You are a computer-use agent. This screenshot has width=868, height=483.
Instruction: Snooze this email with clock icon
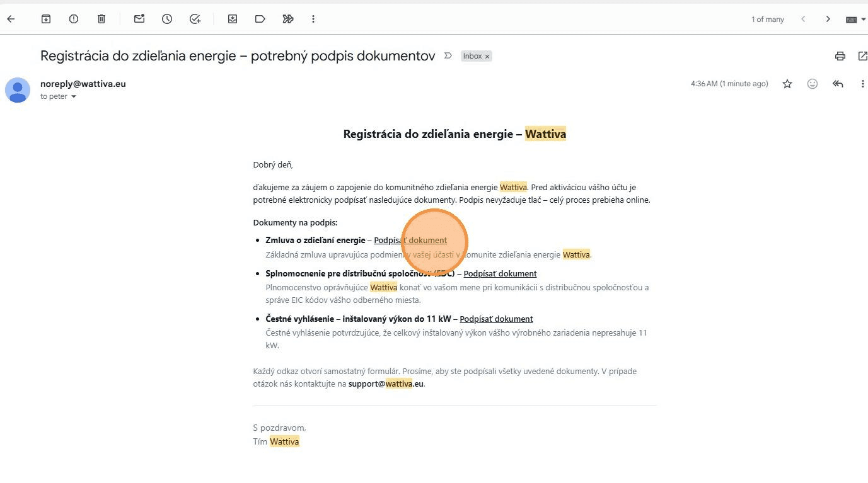point(167,19)
